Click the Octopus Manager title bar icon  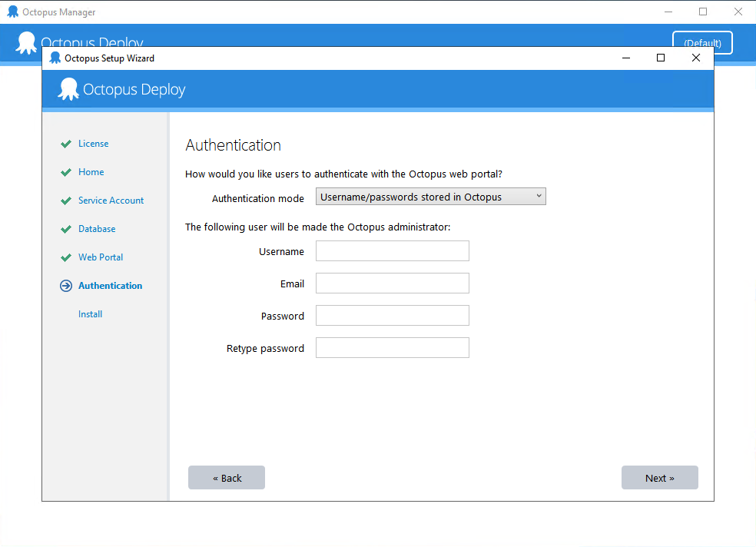coord(13,12)
